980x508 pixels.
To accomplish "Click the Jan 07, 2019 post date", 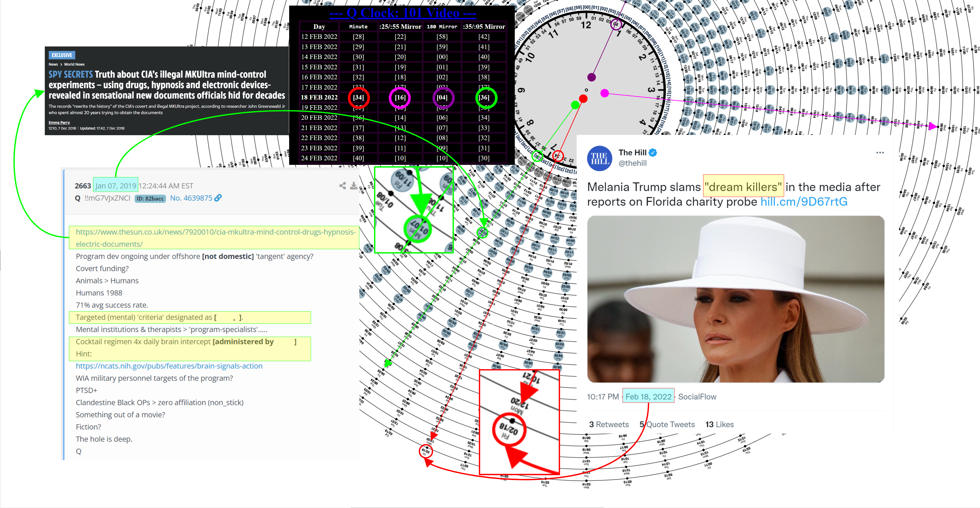I will pos(116,186).
